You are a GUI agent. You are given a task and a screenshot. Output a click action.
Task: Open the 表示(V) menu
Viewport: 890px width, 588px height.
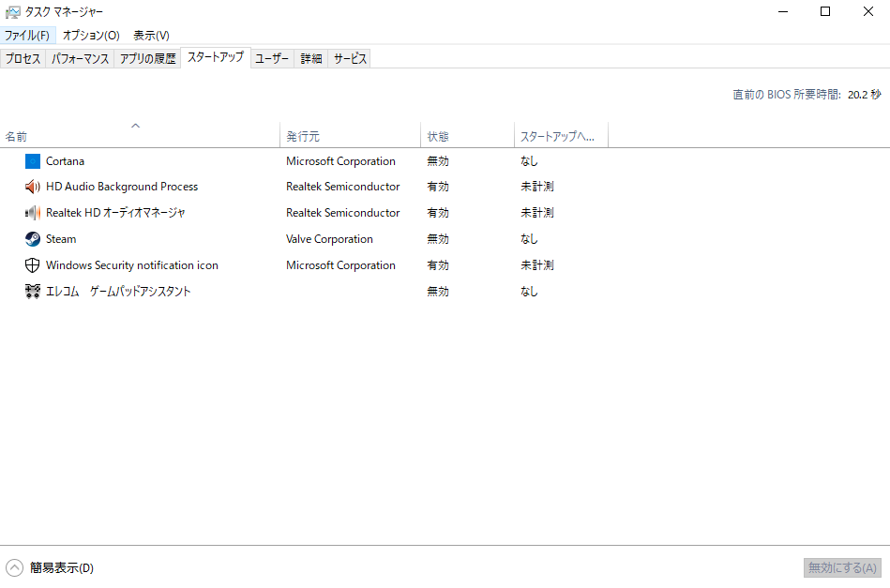[x=151, y=36]
